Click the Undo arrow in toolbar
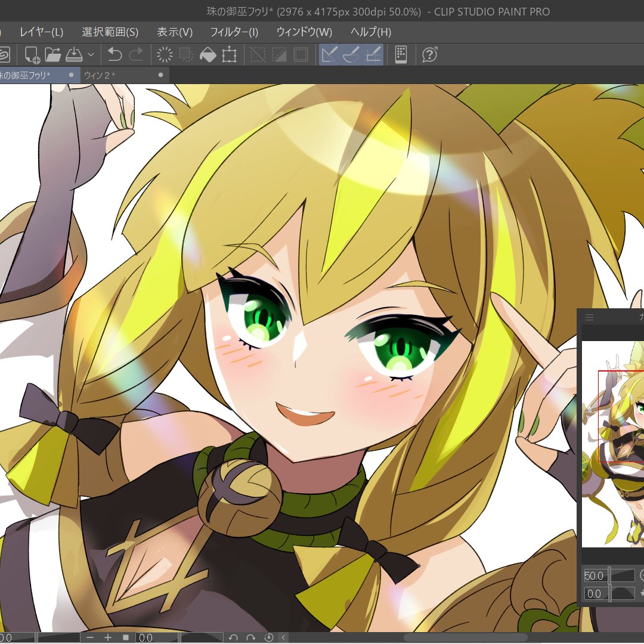 click(x=114, y=55)
